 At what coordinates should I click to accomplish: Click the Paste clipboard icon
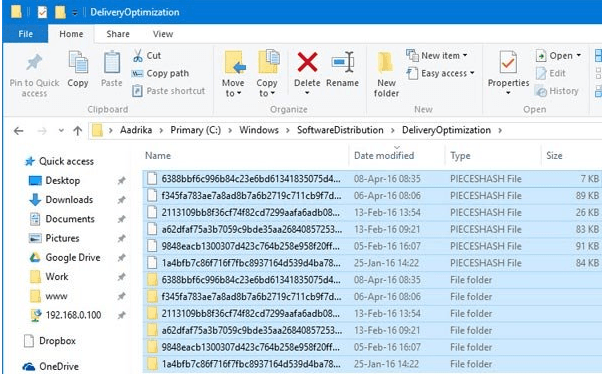click(x=112, y=62)
